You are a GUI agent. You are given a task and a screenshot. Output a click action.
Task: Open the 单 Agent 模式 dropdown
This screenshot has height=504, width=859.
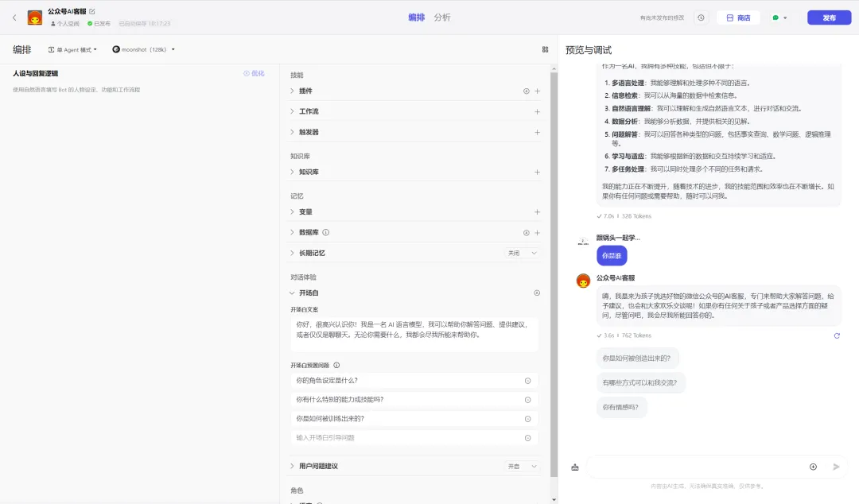[73, 49]
